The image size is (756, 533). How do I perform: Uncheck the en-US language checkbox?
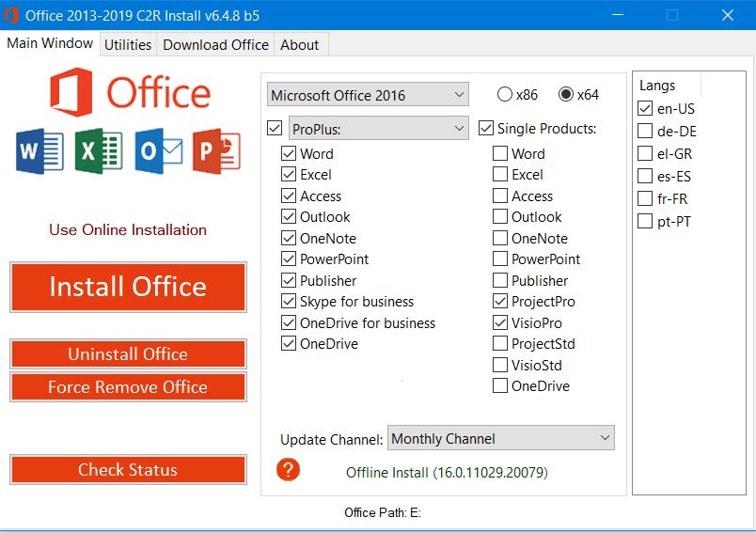coord(645,108)
